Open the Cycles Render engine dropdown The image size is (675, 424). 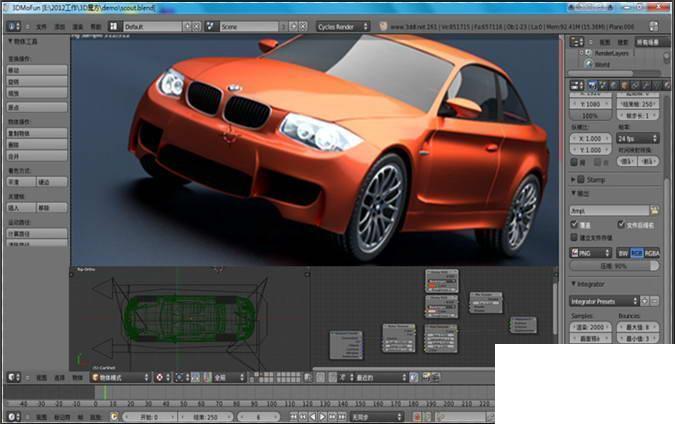click(343, 27)
